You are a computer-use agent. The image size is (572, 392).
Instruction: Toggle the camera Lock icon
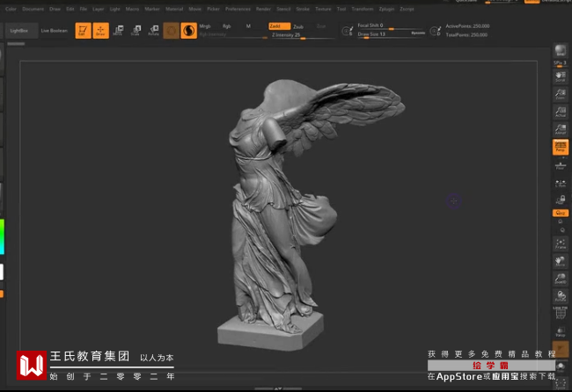tap(561, 200)
